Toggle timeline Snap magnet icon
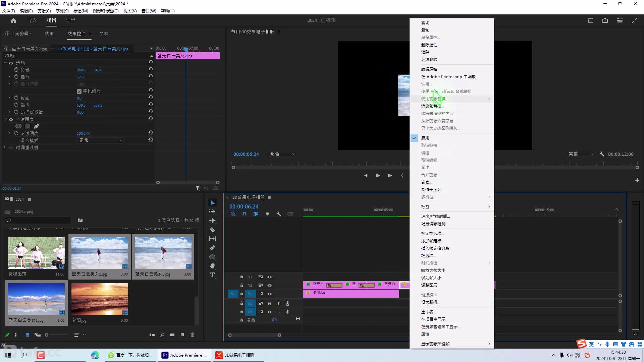The image size is (644, 362). pyautogui.click(x=245, y=214)
